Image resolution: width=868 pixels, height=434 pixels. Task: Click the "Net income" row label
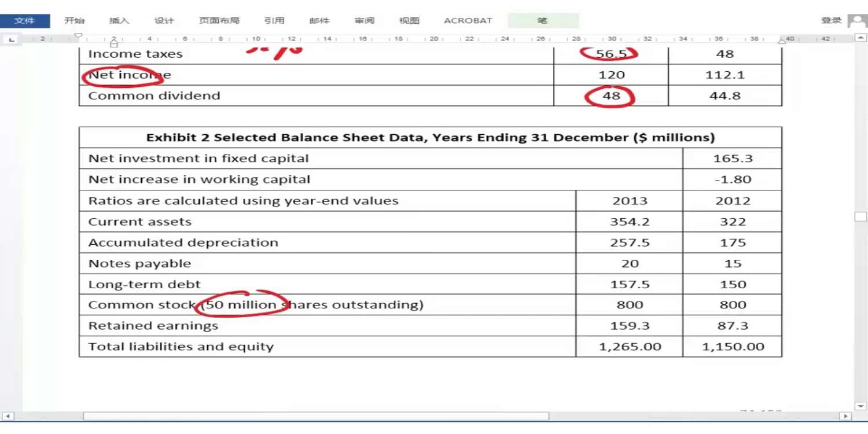[130, 75]
